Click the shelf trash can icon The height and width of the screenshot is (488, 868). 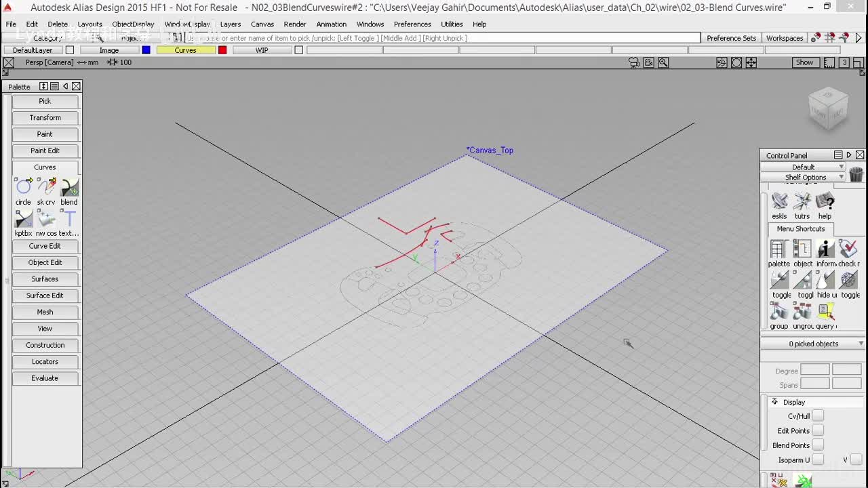(856, 174)
